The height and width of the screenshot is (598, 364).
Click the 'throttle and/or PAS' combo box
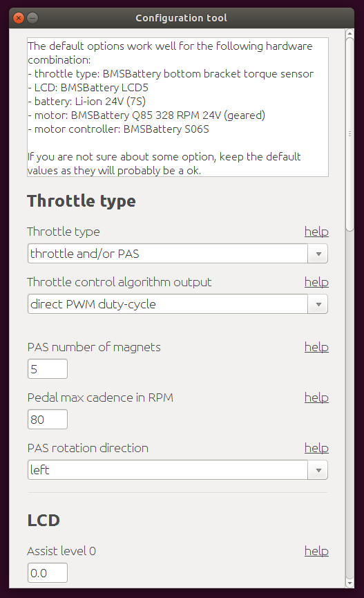click(x=178, y=254)
